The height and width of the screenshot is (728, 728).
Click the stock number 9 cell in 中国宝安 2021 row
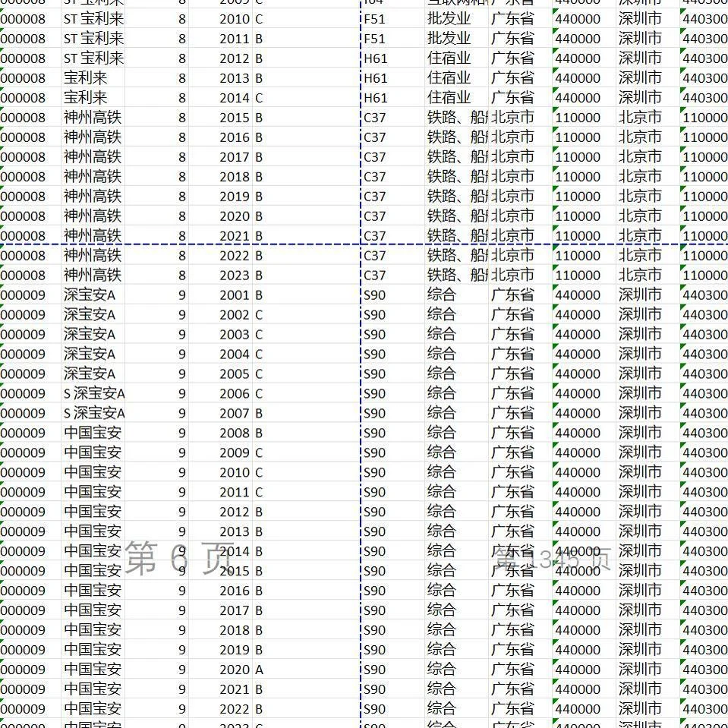pos(157,689)
